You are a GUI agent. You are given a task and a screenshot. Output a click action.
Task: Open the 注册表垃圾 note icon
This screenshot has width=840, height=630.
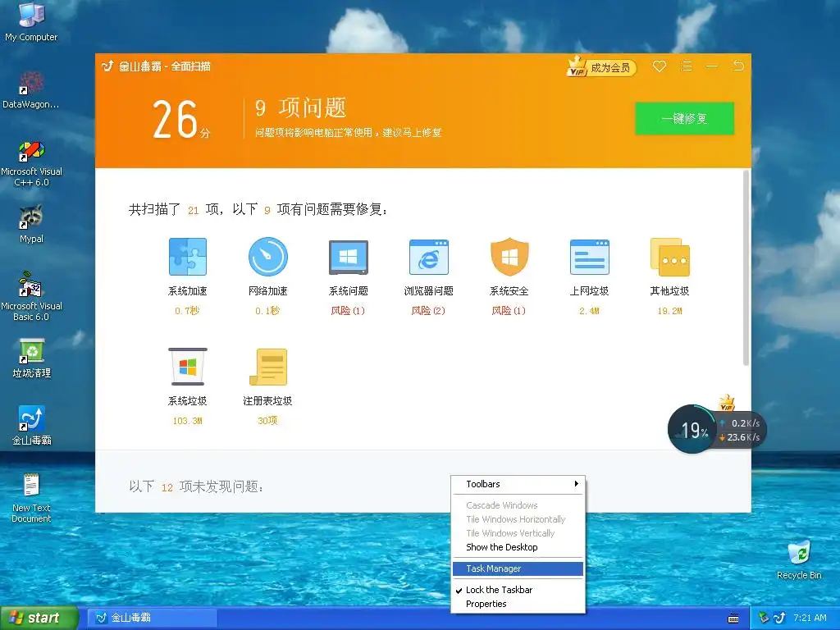coord(268,367)
